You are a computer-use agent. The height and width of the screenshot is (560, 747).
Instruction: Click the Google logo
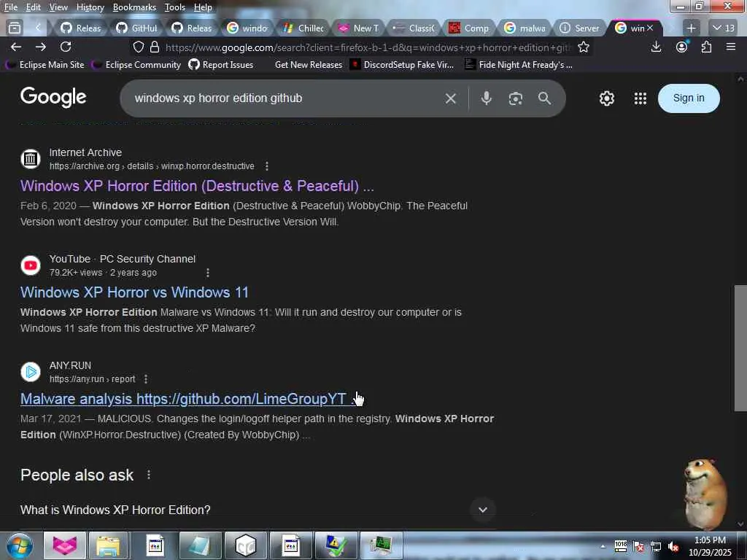53,98
